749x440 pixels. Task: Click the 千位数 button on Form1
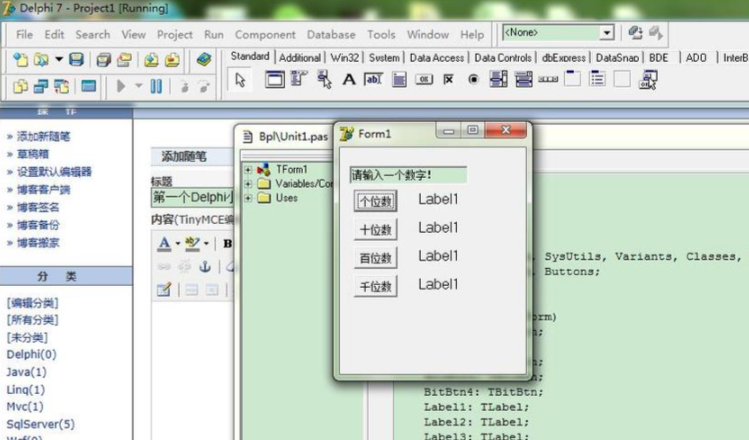coord(376,287)
